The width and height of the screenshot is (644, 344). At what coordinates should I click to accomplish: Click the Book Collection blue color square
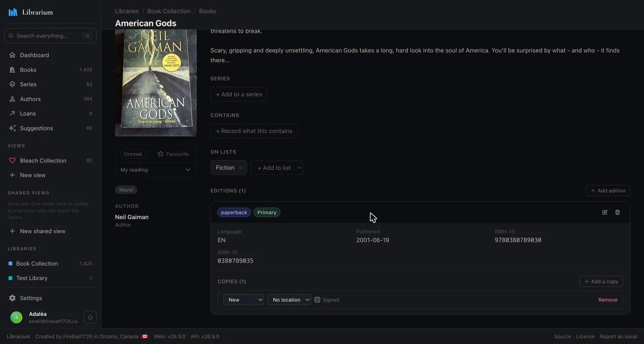coord(11,263)
